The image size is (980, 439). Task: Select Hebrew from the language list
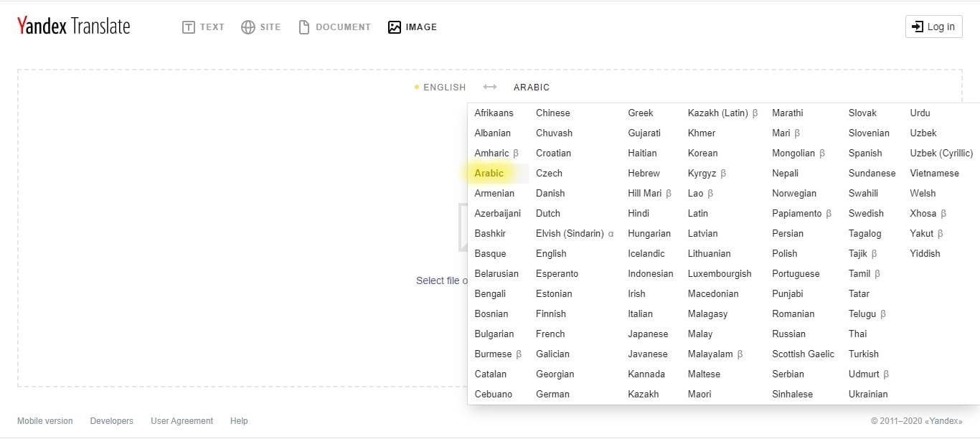[644, 173]
